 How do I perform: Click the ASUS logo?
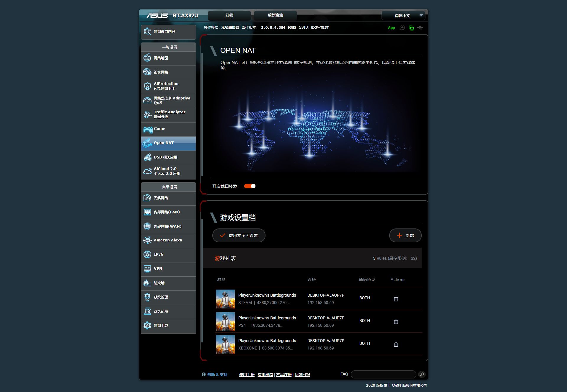click(157, 16)
